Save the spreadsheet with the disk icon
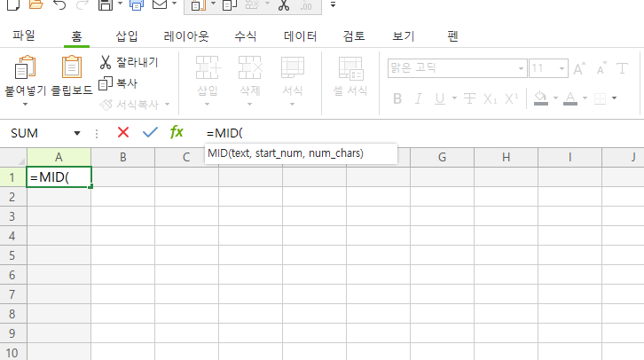 (x=106, y=5)
